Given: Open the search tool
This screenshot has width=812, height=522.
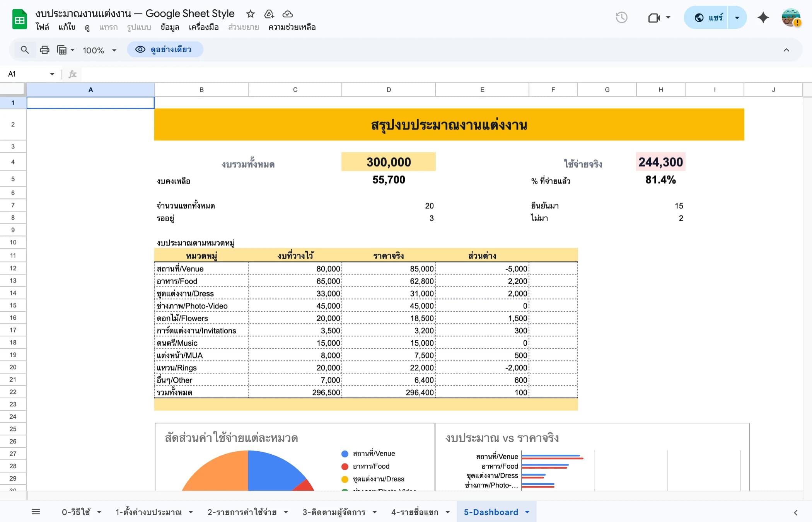Looking at the screenshot, I should [24, 49].
